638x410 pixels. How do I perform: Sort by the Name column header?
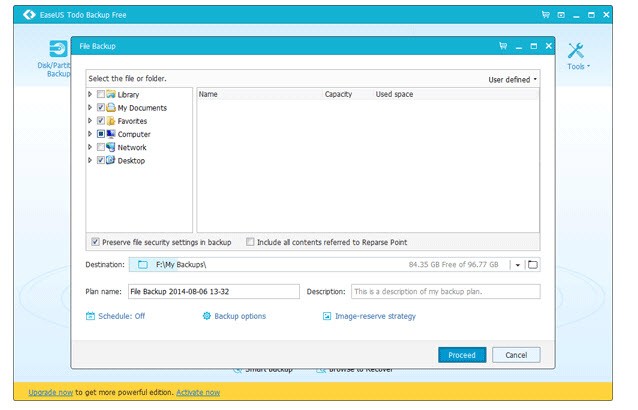(x=208, y=94)
